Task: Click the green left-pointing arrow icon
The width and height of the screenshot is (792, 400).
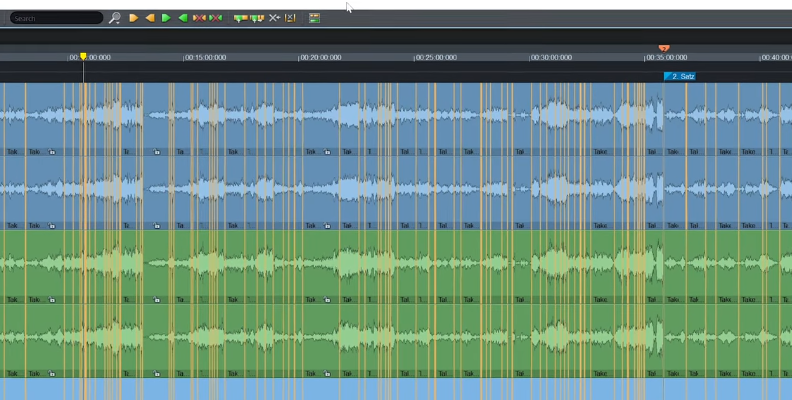Action: click(x=182, y=18)
